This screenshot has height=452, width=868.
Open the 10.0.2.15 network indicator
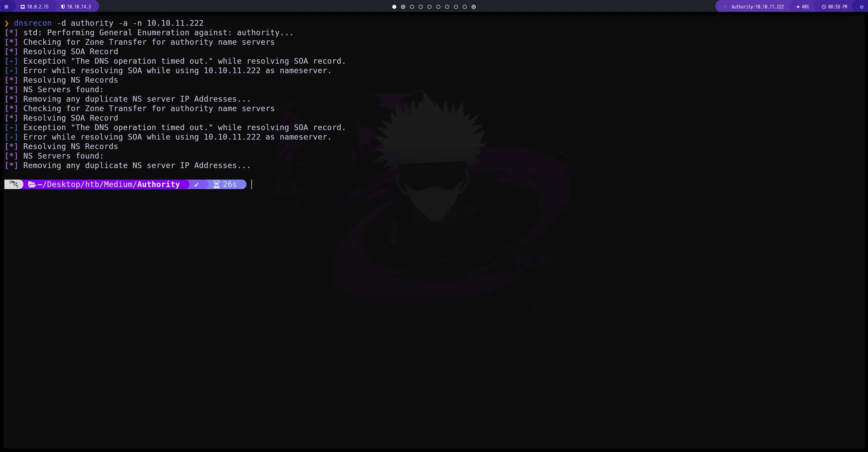37,6
